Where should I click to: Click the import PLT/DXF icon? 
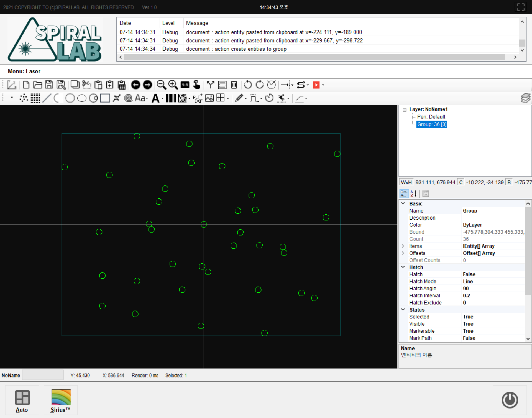click(x=198, y=98)
